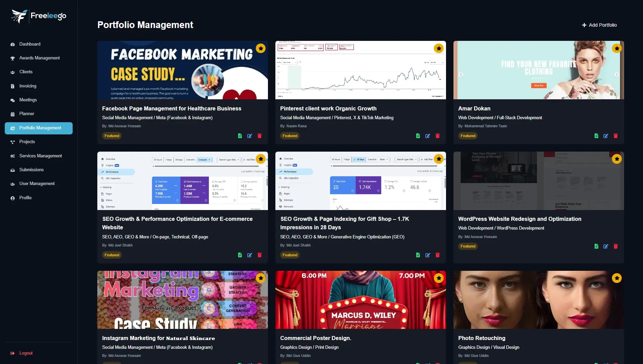Delete the WordPress Website Redesign portfolio
This screenshot has height=364, width=643.
click(x=616, y=246)
